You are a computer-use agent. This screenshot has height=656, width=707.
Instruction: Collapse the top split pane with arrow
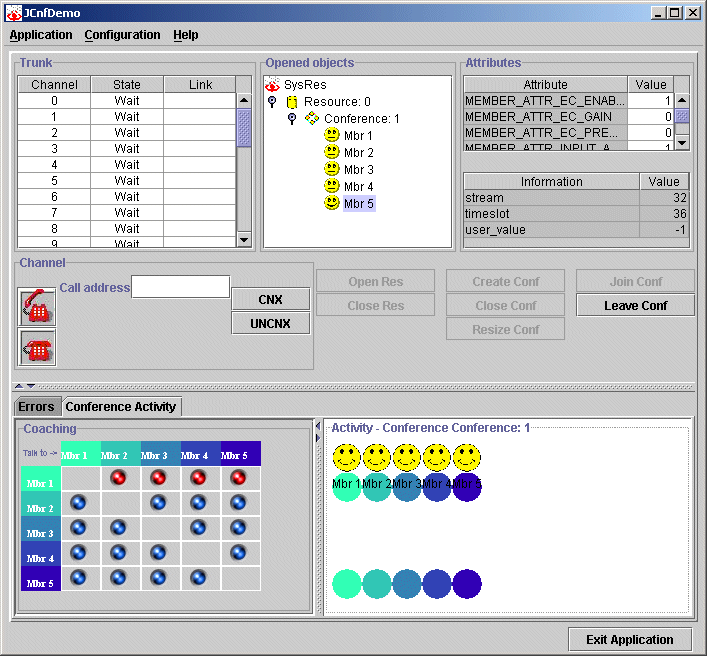click(19, 385)
